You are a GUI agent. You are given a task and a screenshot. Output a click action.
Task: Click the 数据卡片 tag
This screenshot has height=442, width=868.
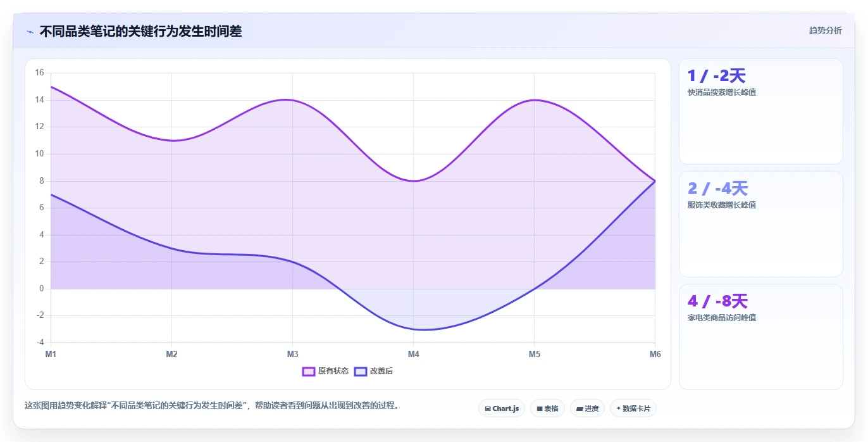pyautogui.click(x=633, y=408)
